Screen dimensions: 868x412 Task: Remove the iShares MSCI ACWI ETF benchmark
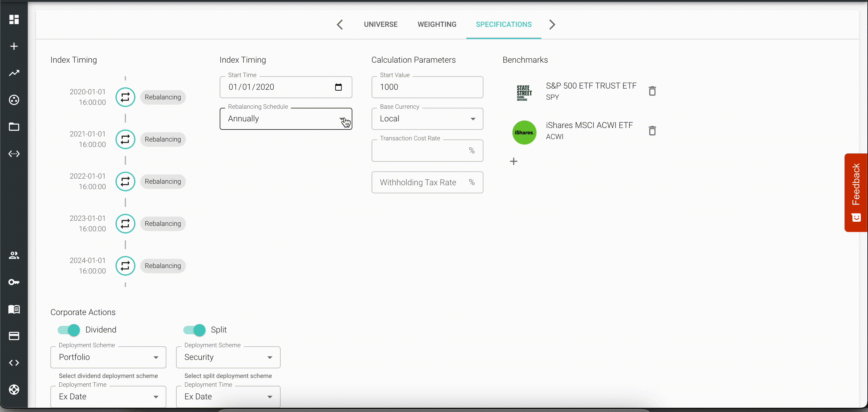pos(652,131)
